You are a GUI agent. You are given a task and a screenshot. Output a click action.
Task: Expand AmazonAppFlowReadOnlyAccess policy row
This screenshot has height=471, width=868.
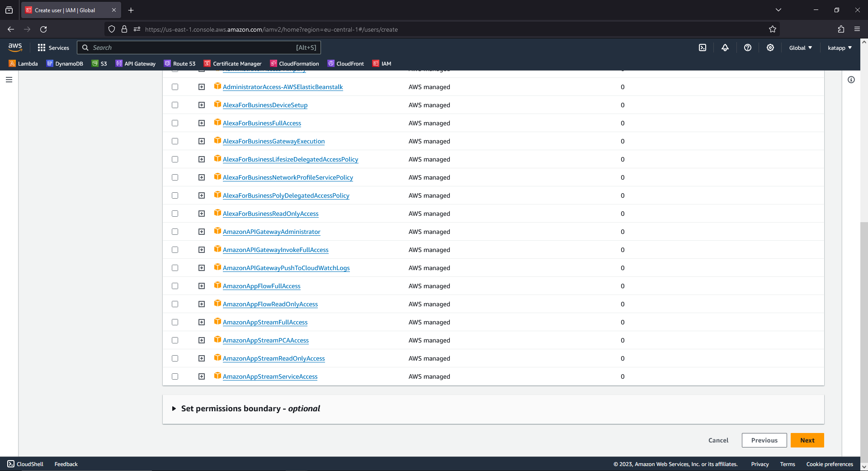(202, 304)
